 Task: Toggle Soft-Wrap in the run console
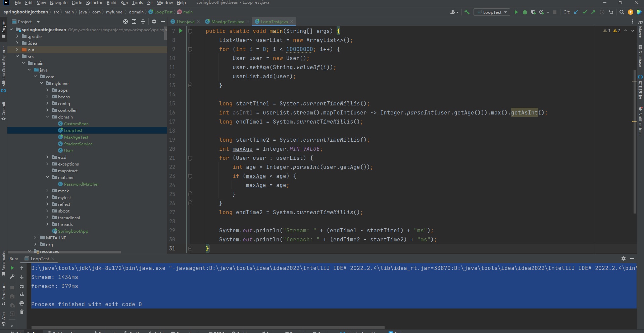pyautogui.click(x=22, y=286)
